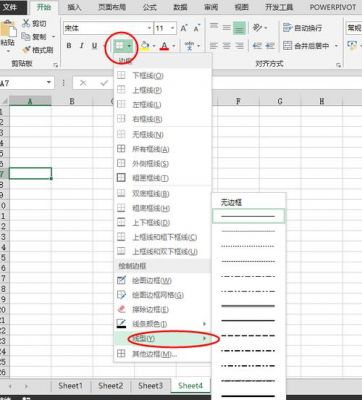Click the Increase Indent icon

click(x=270, y=45)
